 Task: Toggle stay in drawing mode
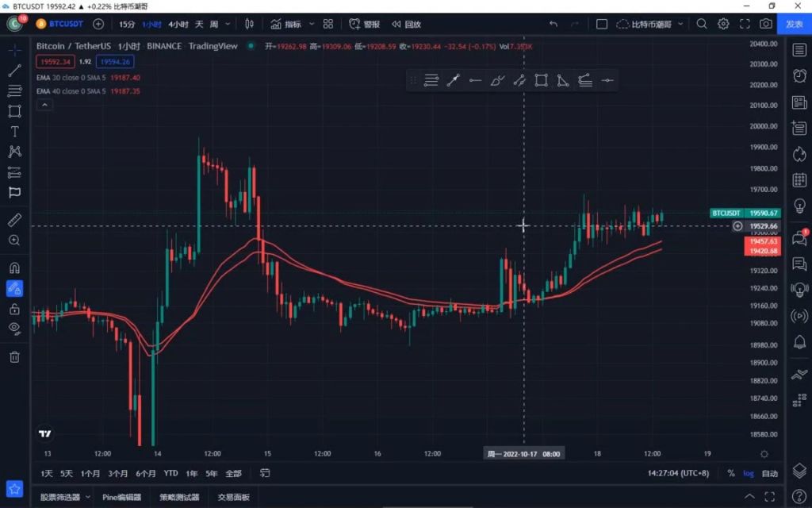click(14, 288)
